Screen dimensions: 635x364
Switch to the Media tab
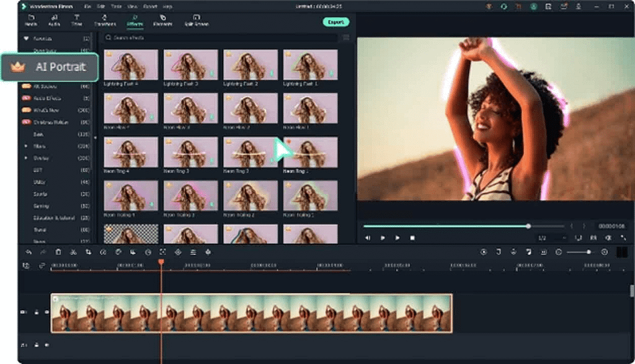31,20
